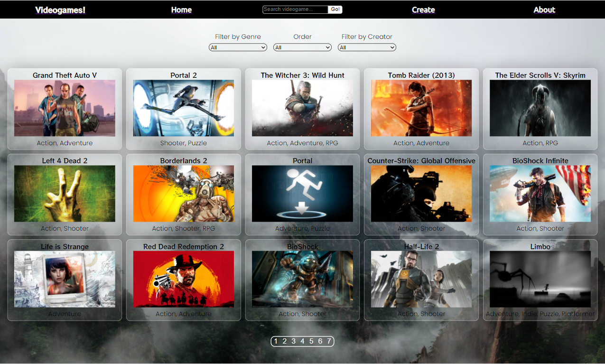
Task: Open the Red Dead Redemption 2 cover image
Action: [x=184, y=279]
